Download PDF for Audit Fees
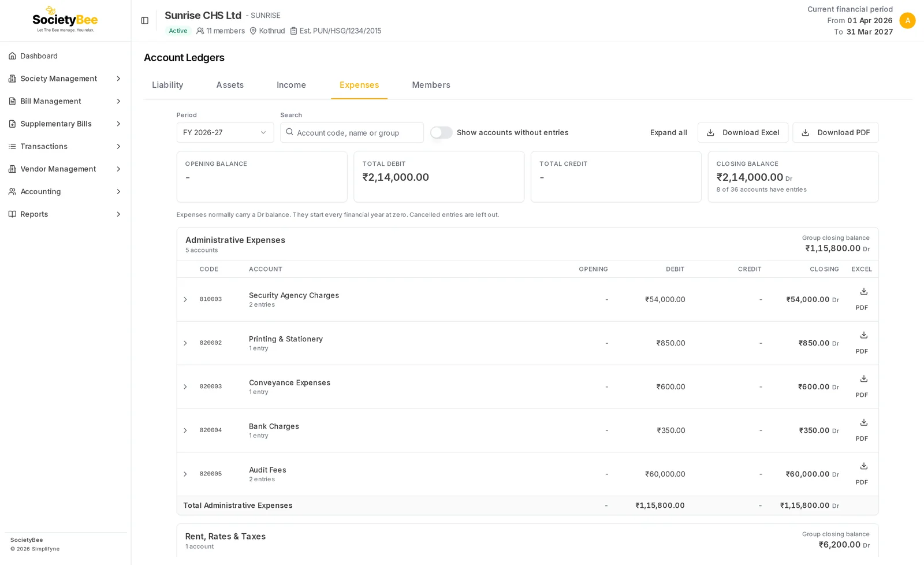Image resolution: width=924 pixels, height=565 pixels. 862,482
